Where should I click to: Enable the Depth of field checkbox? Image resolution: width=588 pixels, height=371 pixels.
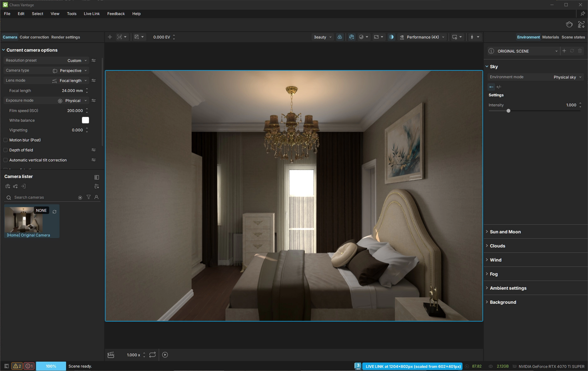5,150
